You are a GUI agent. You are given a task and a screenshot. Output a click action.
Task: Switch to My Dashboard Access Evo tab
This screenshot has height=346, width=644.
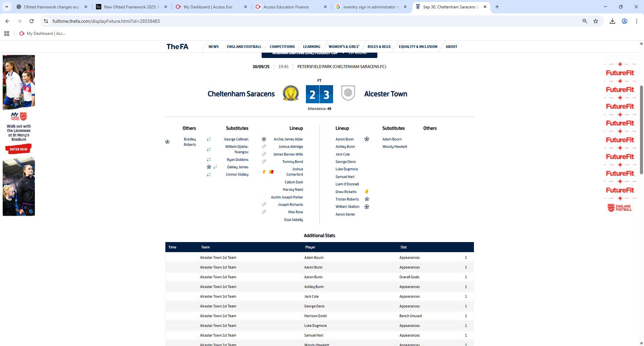click(x=208, y=7)
